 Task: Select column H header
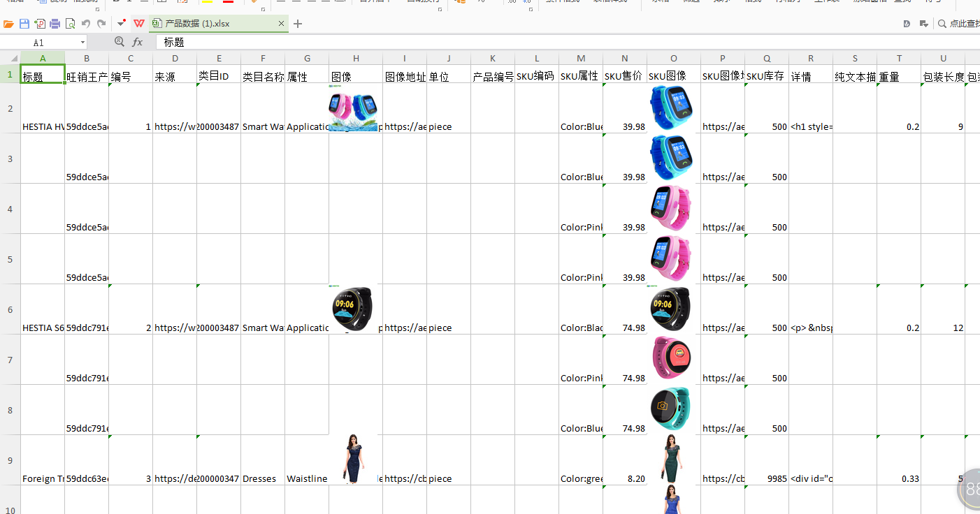(356, 58)
